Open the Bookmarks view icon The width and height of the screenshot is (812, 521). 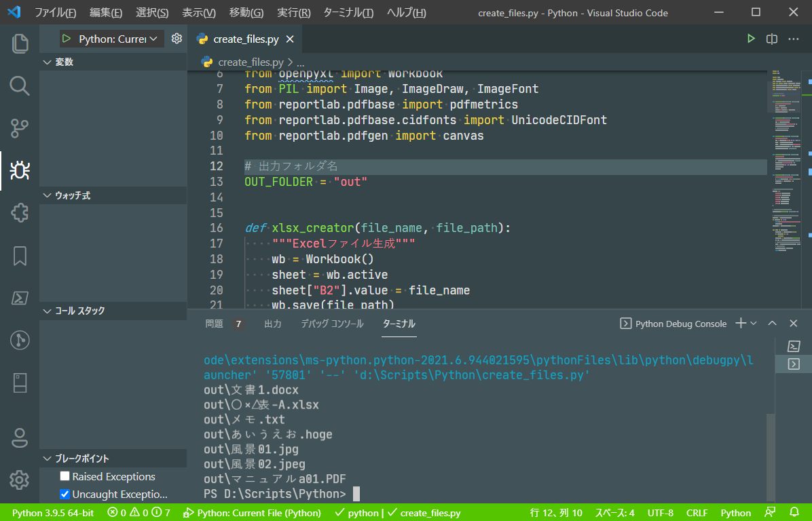pos(20,256)
